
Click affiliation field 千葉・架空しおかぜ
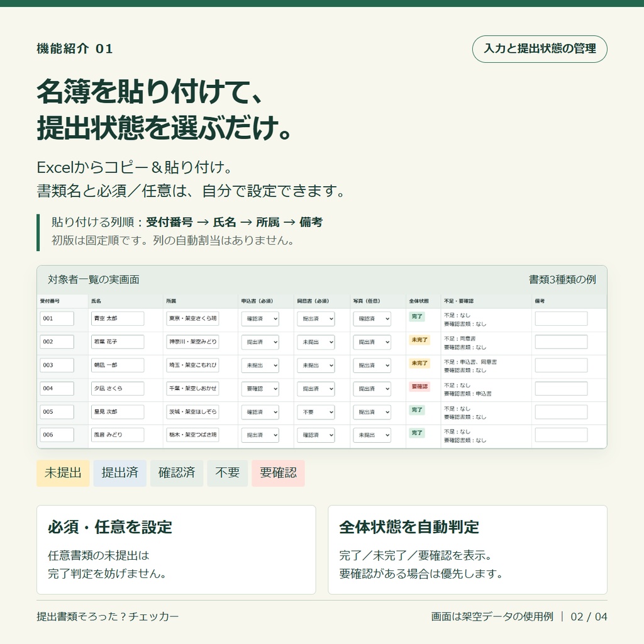tap(192, 388)
